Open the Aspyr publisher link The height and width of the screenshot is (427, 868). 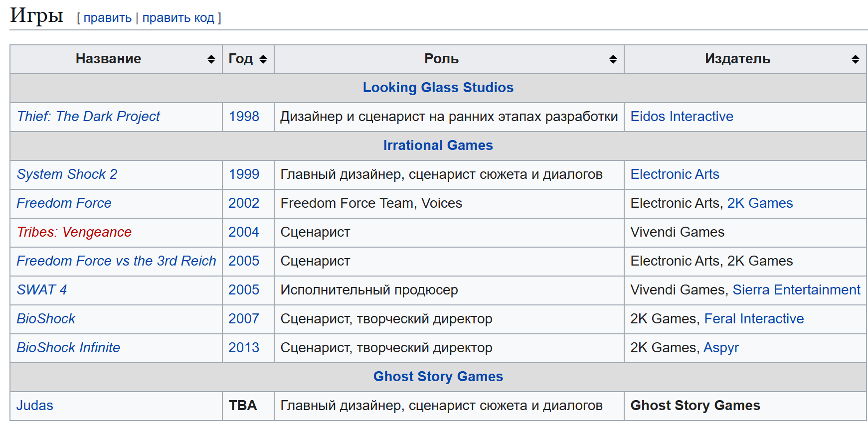point(721,348)
